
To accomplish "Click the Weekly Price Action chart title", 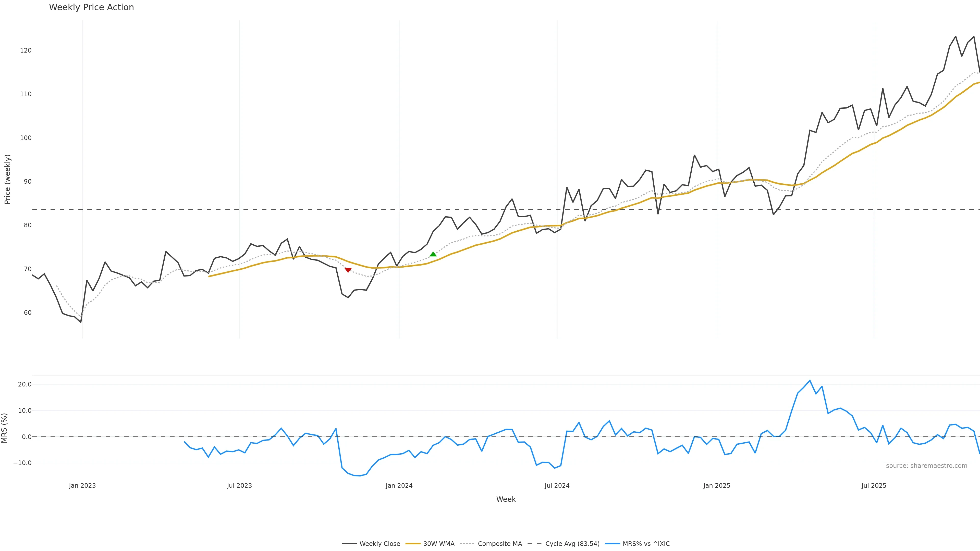I will pyautogui.click(x=91, y=7).
